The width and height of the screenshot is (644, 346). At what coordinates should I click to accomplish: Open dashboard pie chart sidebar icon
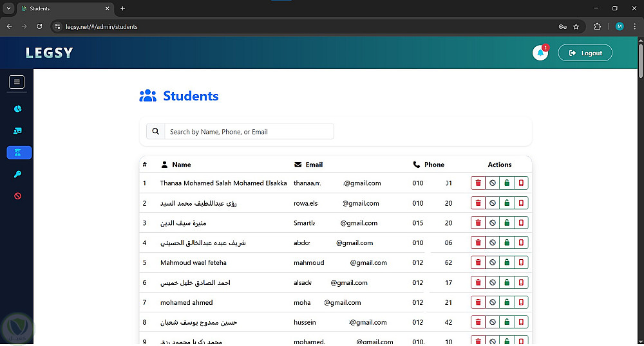[x=17, y=109]
